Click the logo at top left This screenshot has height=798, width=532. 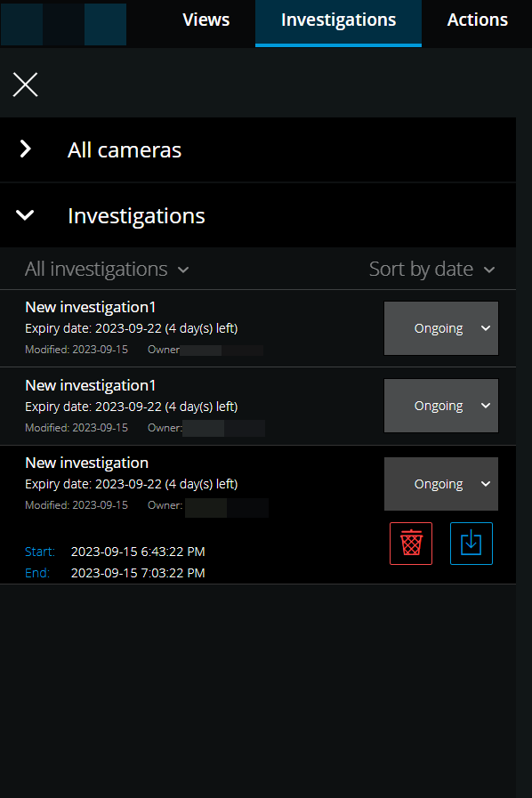coord(64,24)
